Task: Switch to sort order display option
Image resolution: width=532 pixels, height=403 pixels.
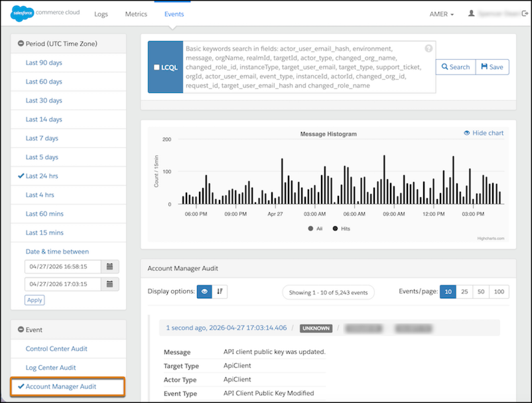Action: point(220,291)
